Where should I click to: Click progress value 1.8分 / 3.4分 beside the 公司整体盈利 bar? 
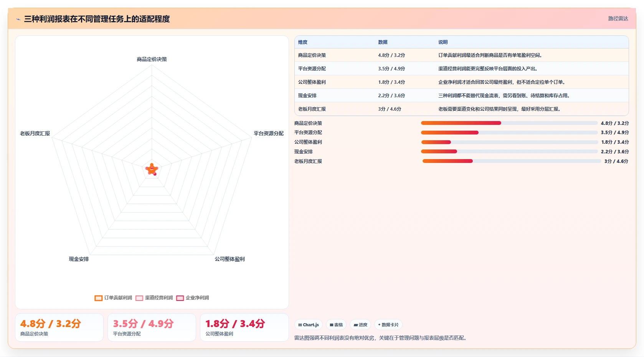pos(615,142)
